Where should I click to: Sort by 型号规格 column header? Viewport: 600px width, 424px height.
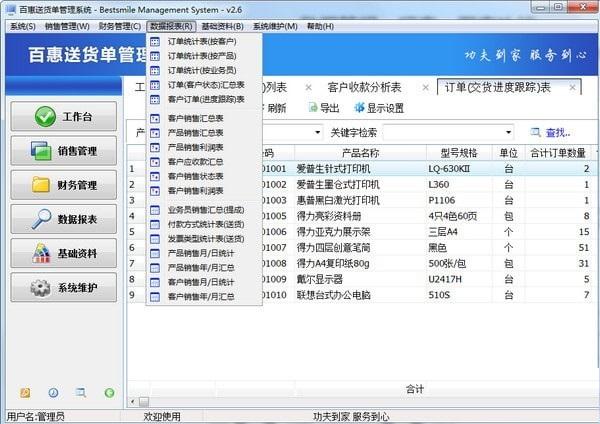click(x=459, y=153)
